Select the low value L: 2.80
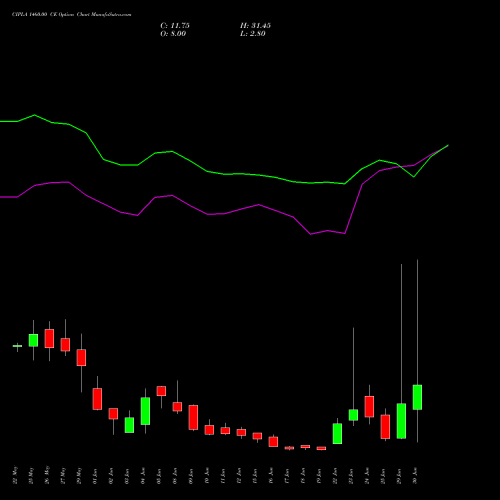The image size is (500, 500). 253,34
